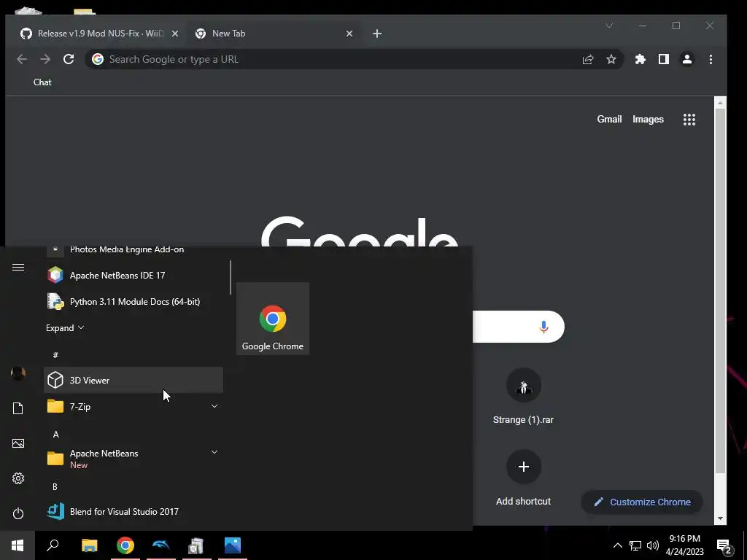Open network icon in system tray

(635, 545)
